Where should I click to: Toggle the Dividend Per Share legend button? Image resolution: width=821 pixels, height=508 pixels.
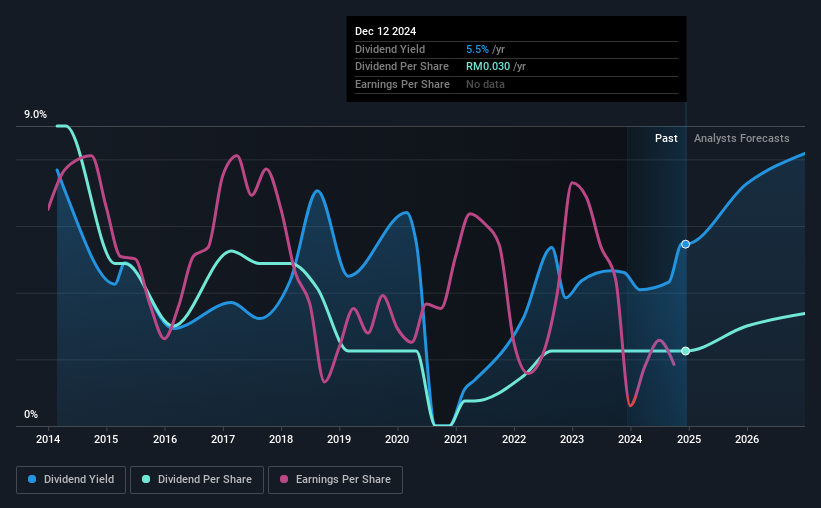click(197, 480)
